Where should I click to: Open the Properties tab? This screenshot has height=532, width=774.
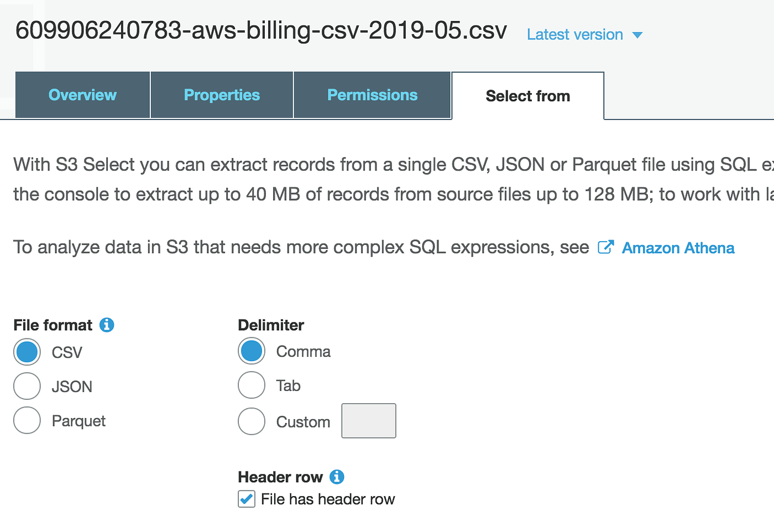pos(221,95)
